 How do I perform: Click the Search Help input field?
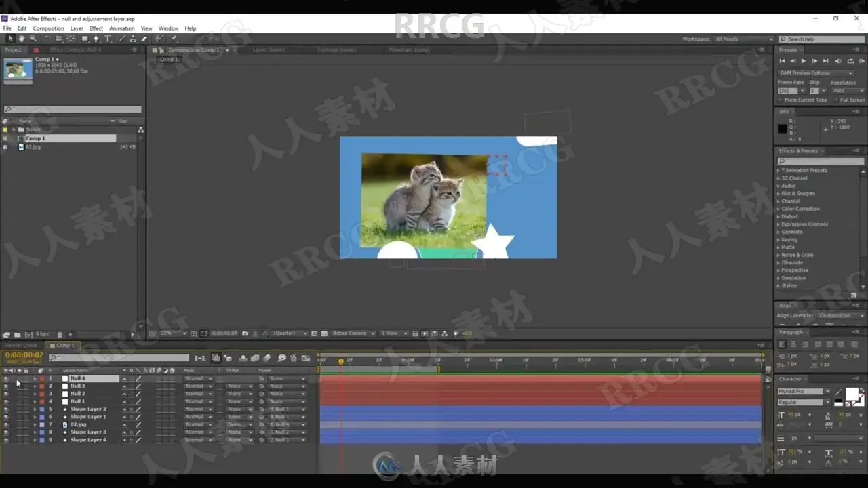tap(821, 39)
